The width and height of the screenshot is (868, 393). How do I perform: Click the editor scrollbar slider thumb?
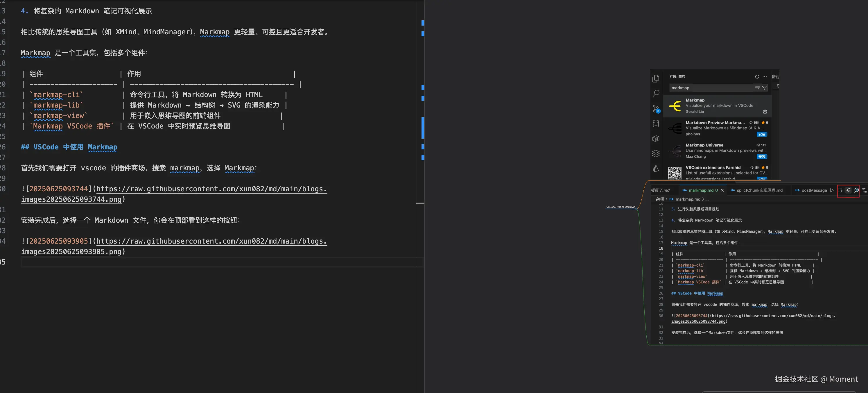tap(420, 203)
